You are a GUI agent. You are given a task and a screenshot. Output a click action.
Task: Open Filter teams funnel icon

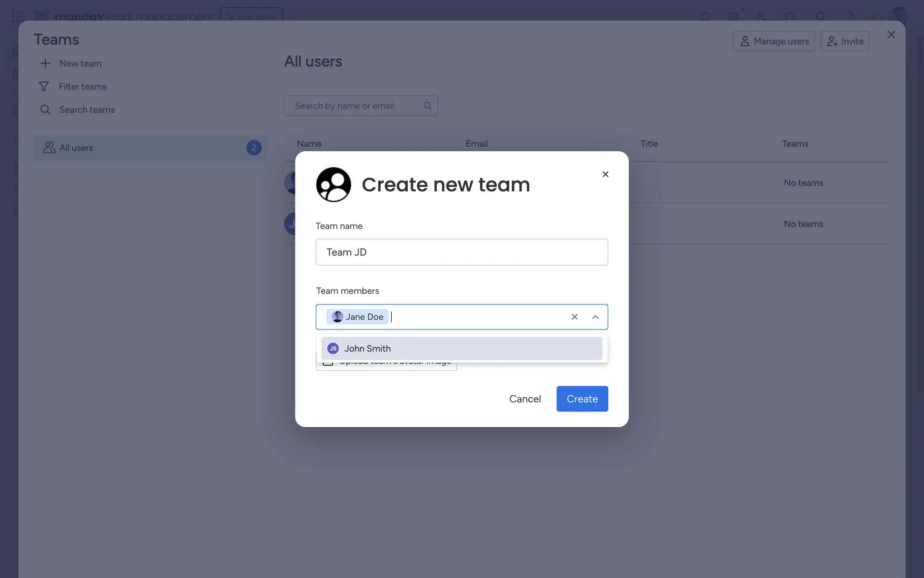(44, 86)
